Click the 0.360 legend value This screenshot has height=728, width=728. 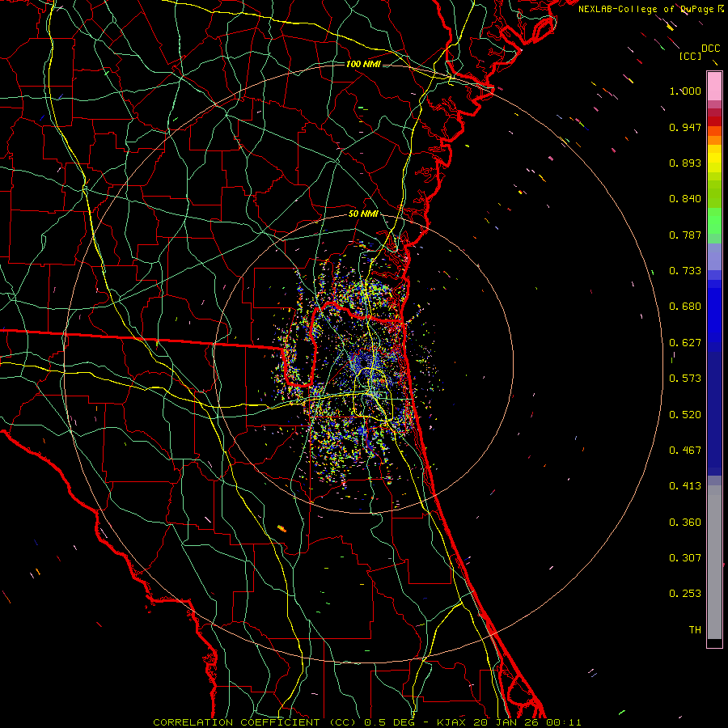(x=685, y=523)
